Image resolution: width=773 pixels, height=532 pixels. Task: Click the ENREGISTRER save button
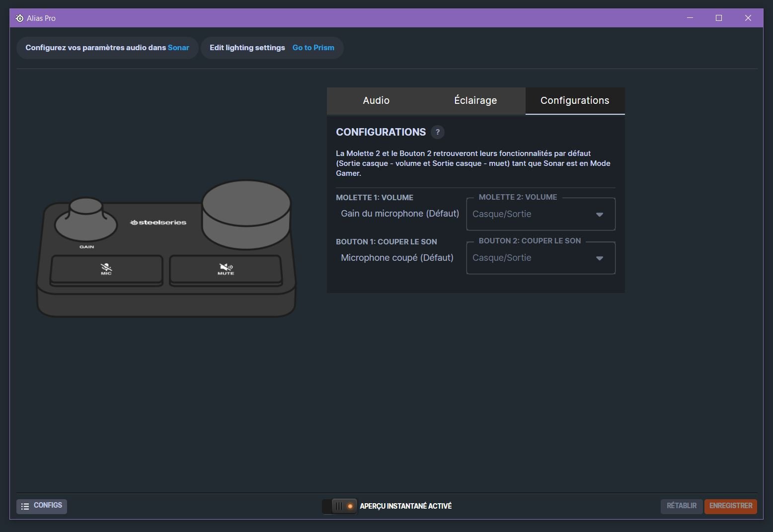click(731, 506)
